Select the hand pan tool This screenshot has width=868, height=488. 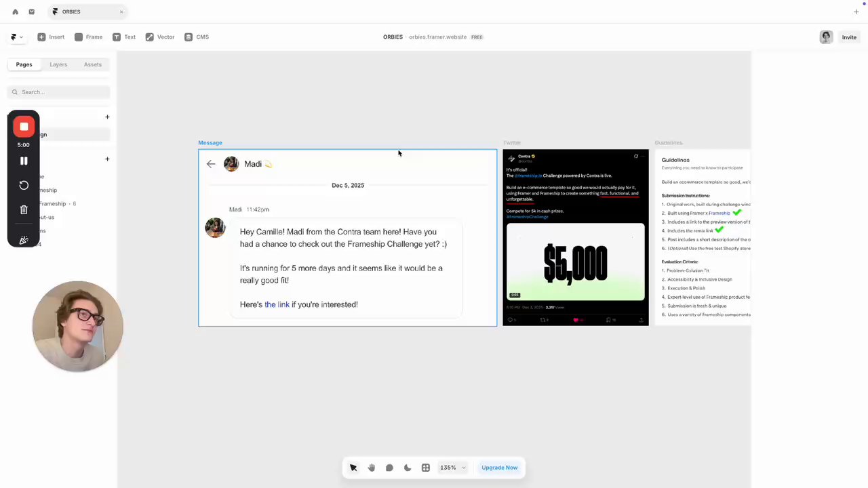372,468
